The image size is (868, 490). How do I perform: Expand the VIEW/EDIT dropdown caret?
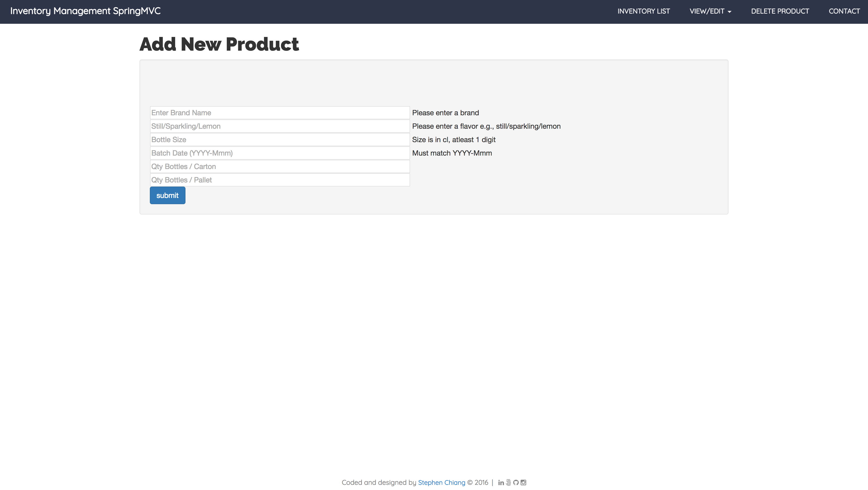point(729,11)
